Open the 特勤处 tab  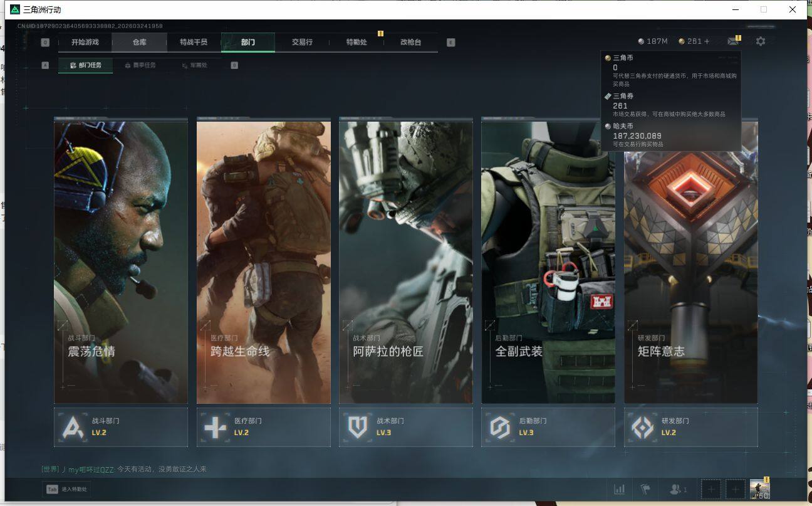point(357,42)
